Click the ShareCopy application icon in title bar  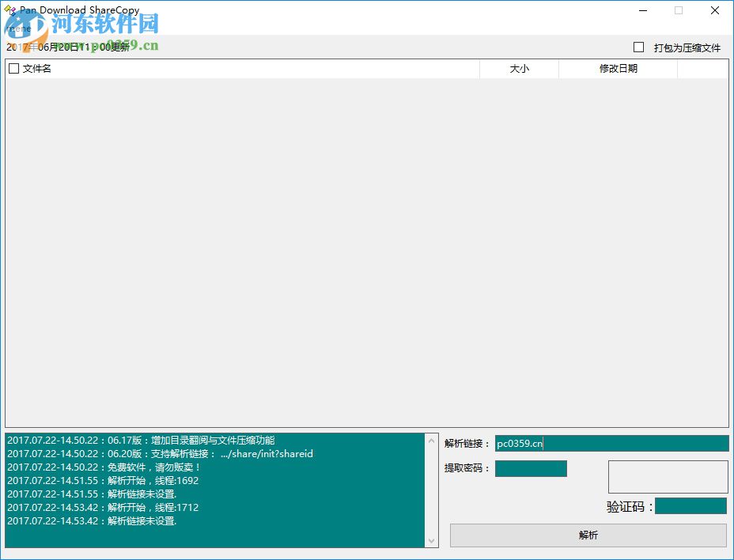(10, 10)
